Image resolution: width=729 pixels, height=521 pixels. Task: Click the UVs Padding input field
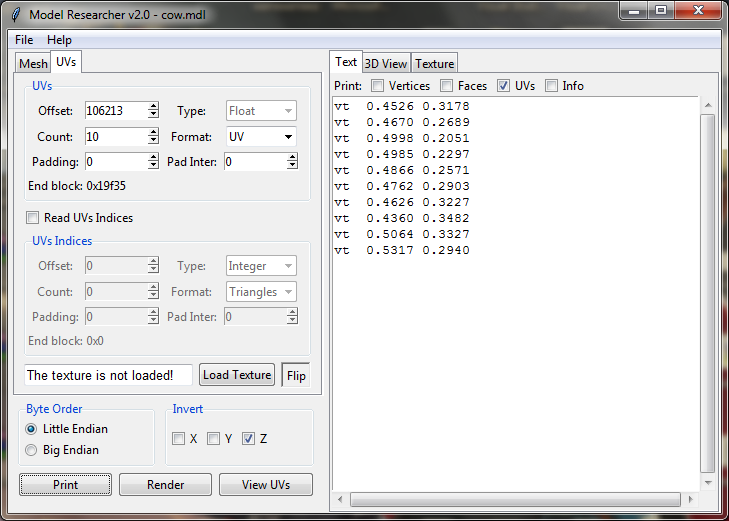(116, 162)
